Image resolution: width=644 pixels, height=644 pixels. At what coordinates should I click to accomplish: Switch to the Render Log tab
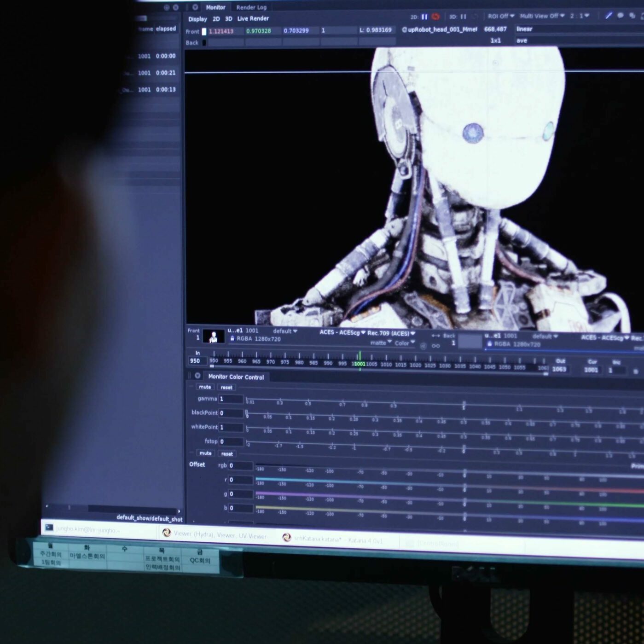(x=251, y=7)
